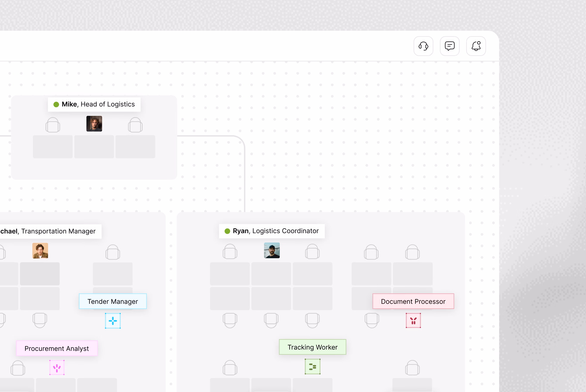Click empty chair left of Ryan's photo
This screenshot has height=392, width=586.
[x=230, y=252]
